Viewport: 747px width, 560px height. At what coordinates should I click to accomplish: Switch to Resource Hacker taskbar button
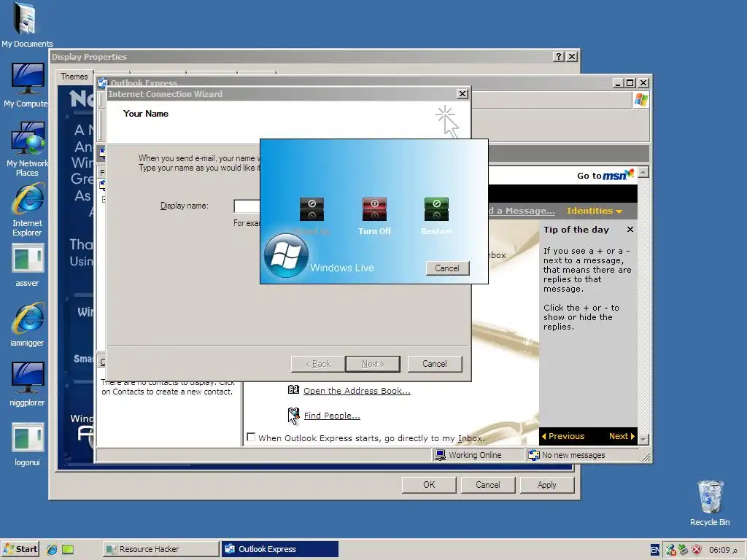(160, 549)
